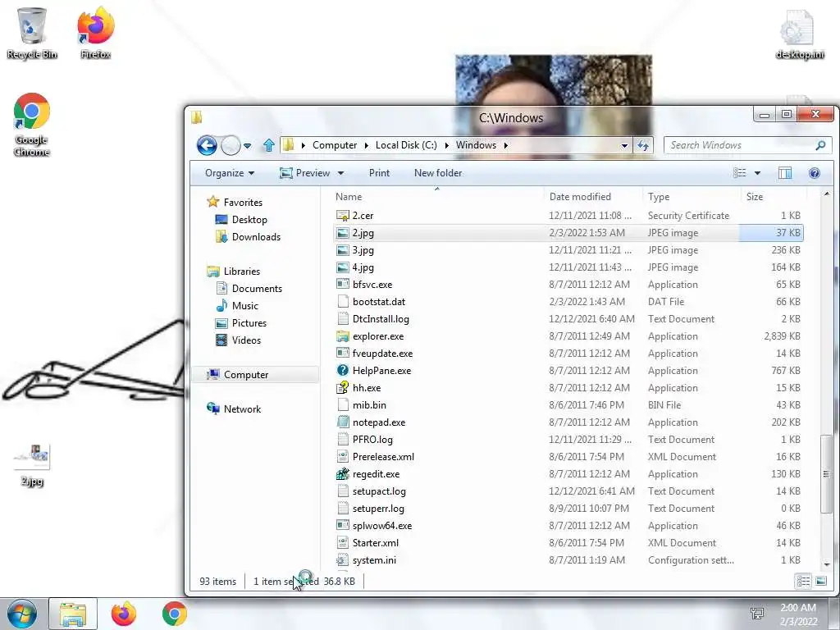The width and height of the screenshot is (840, 630).
Task: Sort by Date modified column
Action: (x=593, y=197)
